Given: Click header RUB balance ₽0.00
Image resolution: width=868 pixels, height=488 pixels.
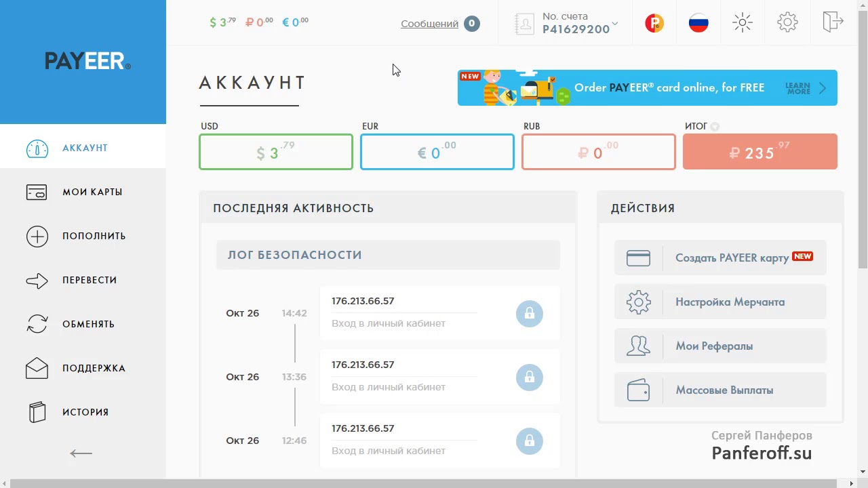Looking at the screenshot, I should pos(259,22).
